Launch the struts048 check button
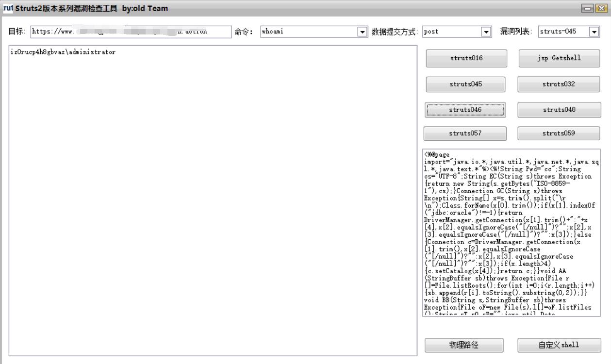Image resolution: width=611 pixels, height=364 pixels. coord(559,110)
